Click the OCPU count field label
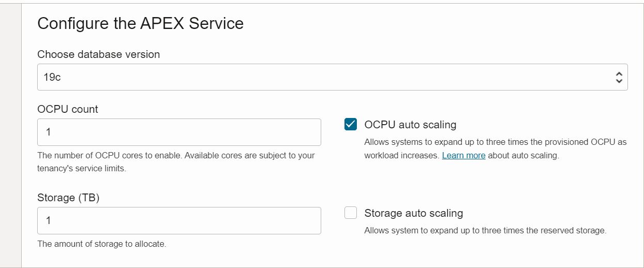 (68, 109)
